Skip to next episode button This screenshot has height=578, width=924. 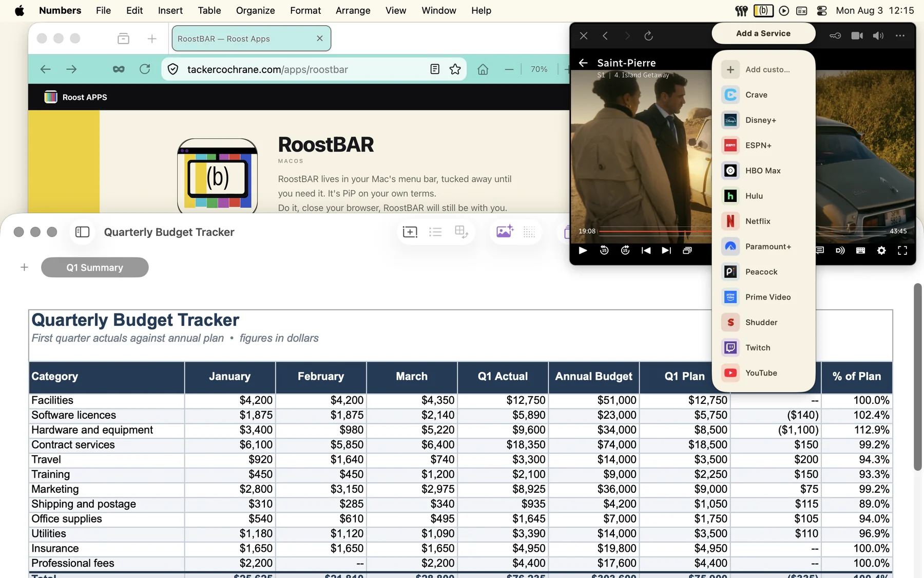tap(666, 250)
